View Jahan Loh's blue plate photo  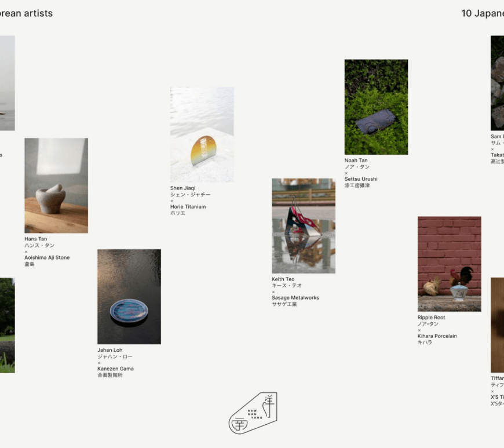pyautogui.click(x=129, y=297)
